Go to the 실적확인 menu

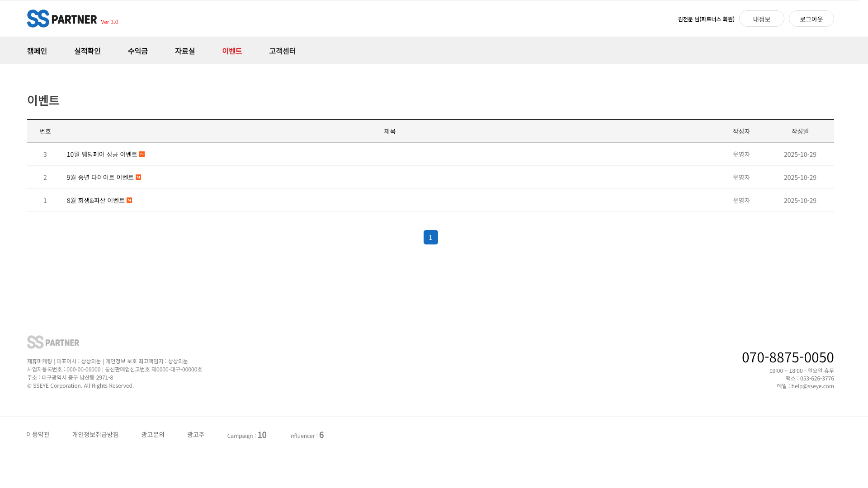(x=87, y=51)
